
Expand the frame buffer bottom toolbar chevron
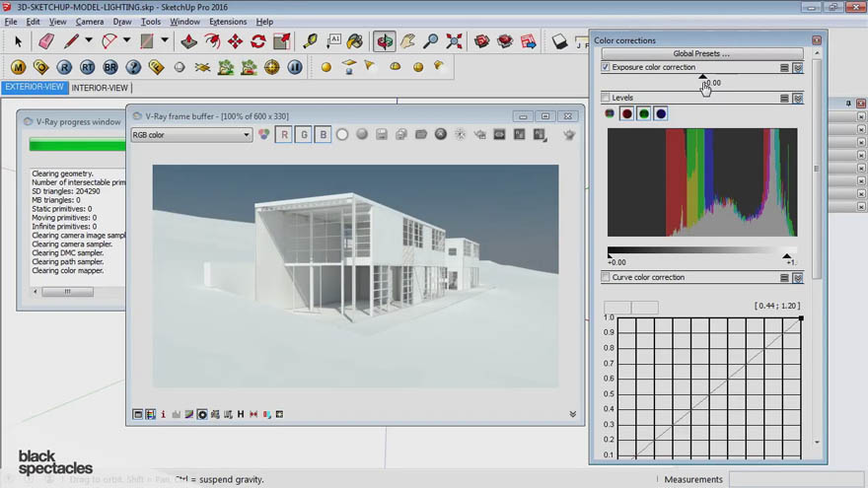coord(573,414)
